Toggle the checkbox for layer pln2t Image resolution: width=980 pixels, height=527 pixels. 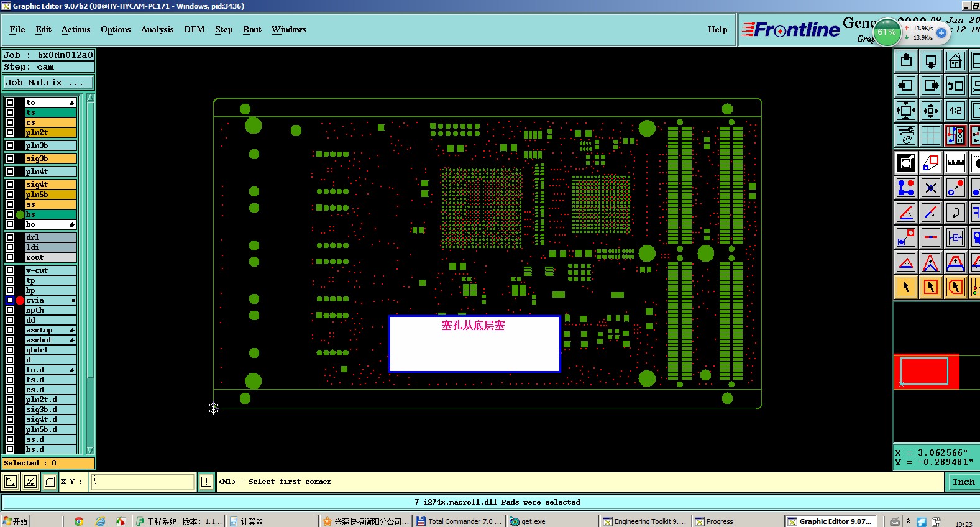point(10,132)
